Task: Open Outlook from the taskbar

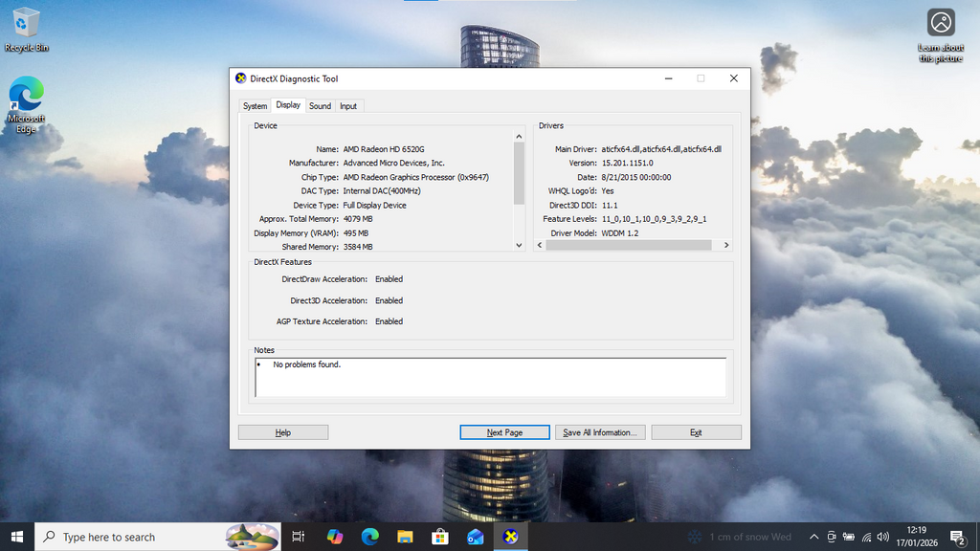Action: (476, 537)
